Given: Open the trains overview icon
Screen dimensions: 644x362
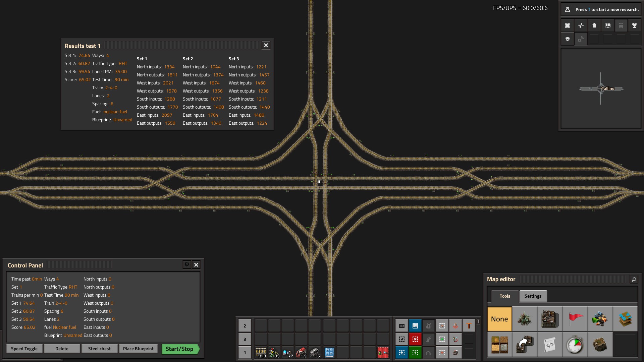Looking at the screenshot, I should click(x=621, y=25).
